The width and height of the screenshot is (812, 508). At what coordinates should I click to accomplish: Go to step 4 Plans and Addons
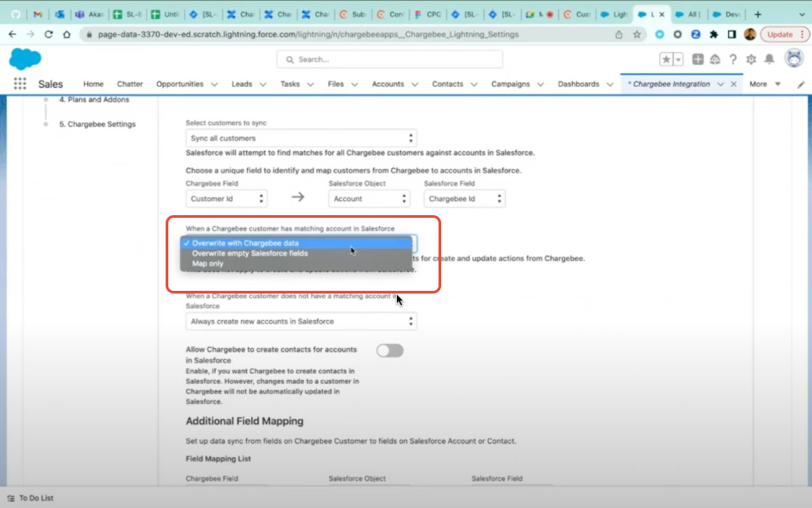pos(93,100)
